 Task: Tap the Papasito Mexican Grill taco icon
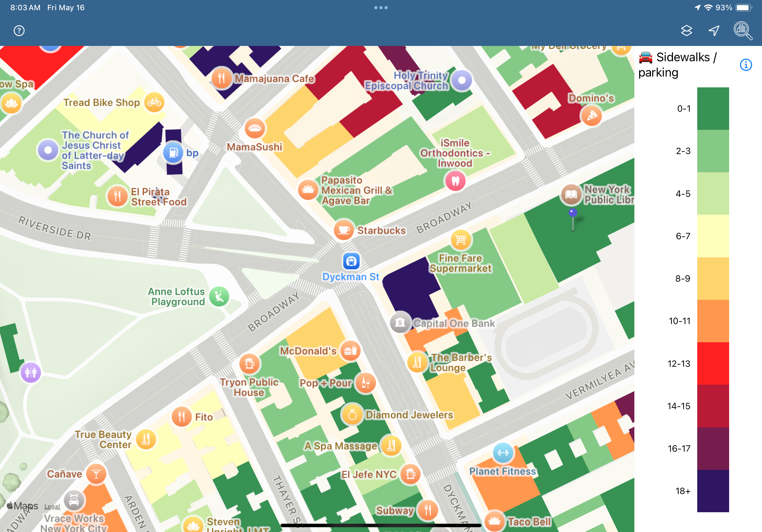[308, 190]
